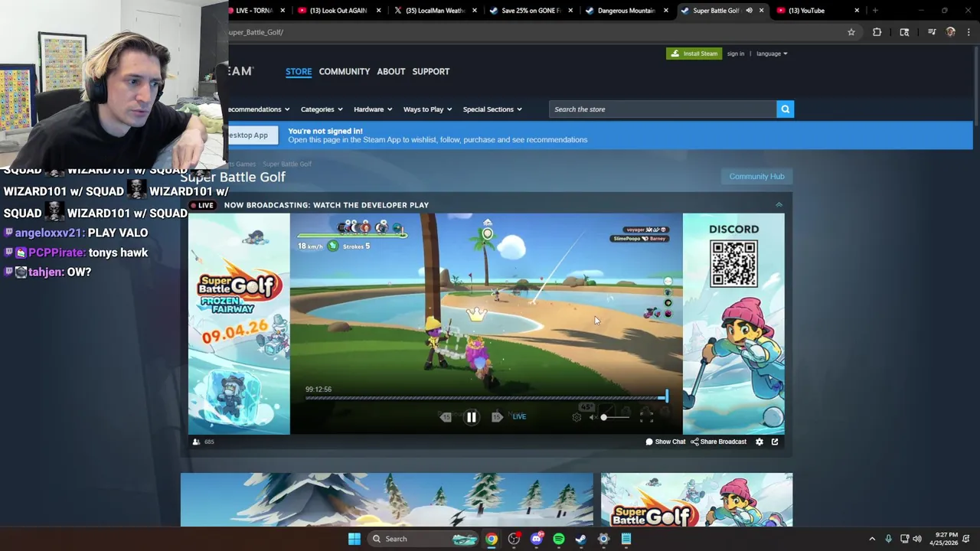
Task: Open Steam from the taskbar
Action: [581, 539]
